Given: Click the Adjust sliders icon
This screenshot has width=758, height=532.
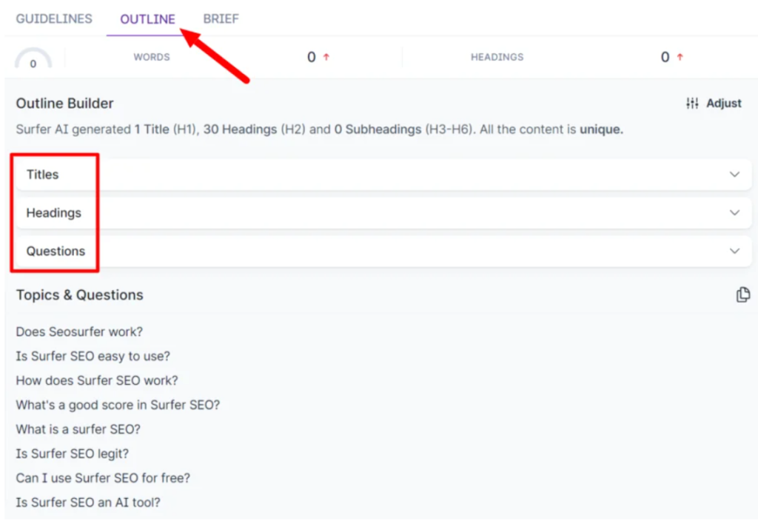Looking at the screenshot, I should [x=692, y=103].
